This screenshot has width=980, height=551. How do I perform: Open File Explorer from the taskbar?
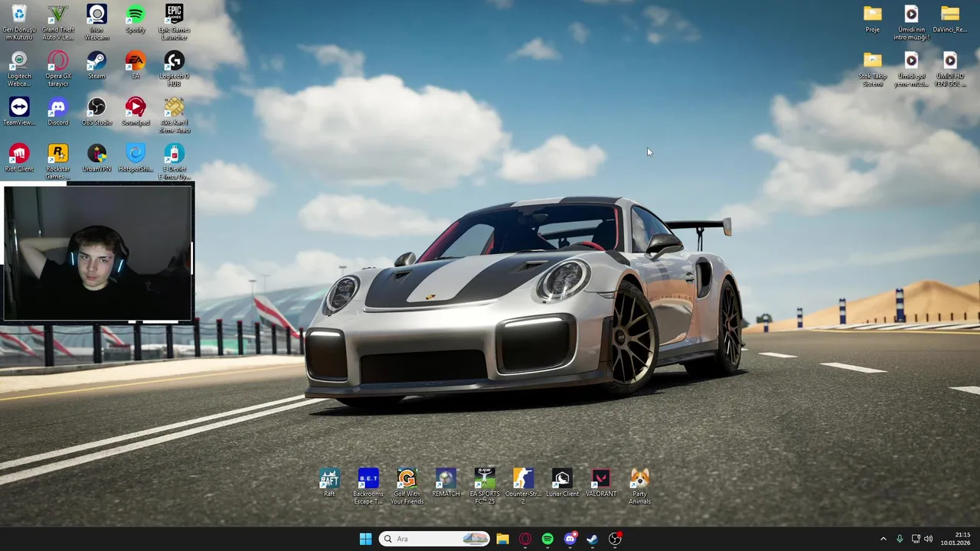point(502,539)
